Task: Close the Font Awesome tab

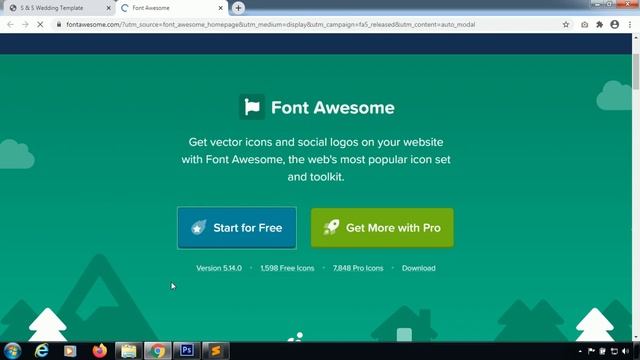Action: click(x=220, y=8)
